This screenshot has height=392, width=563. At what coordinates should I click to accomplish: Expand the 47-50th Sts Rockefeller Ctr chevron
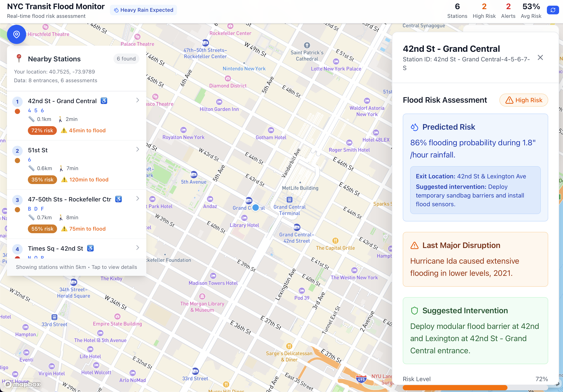click(x=138, y=198)
